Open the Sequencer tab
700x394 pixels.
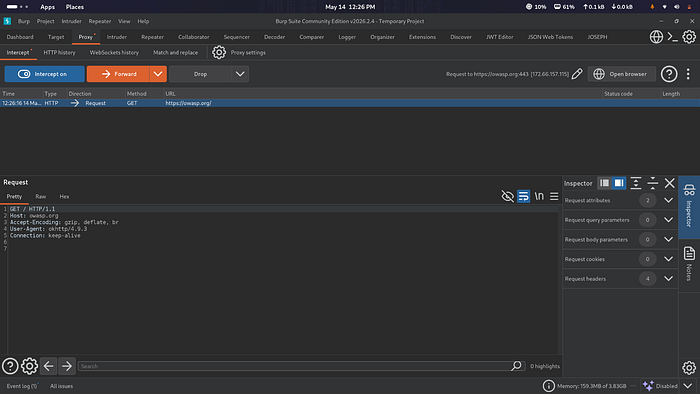click(237, 37)
